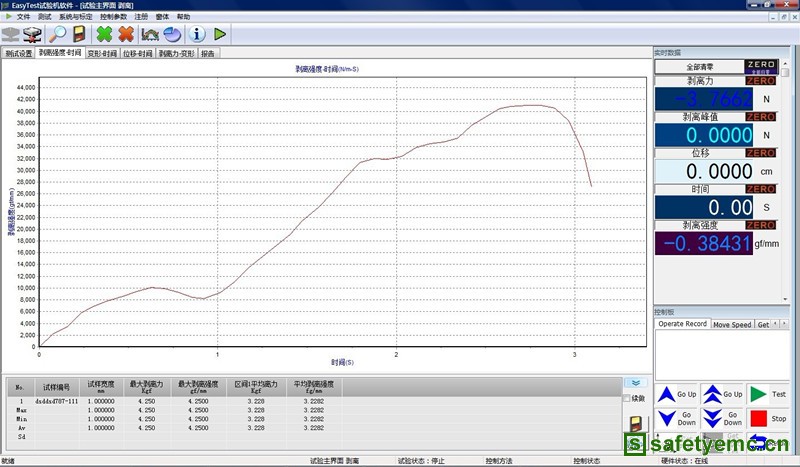800x467 pixels.
Task: Click the 最大剥离力 column header
Action: (x=146, y=387)
